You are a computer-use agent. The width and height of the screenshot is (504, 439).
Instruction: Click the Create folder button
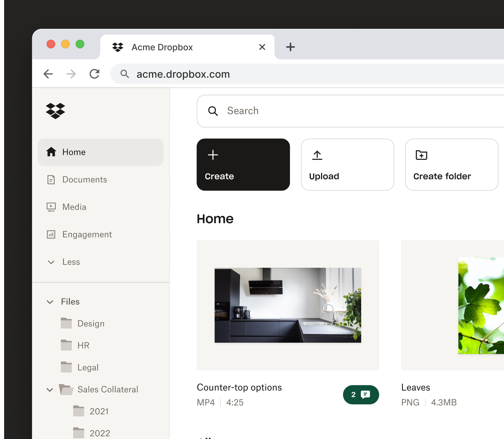(x=451, y=165)
